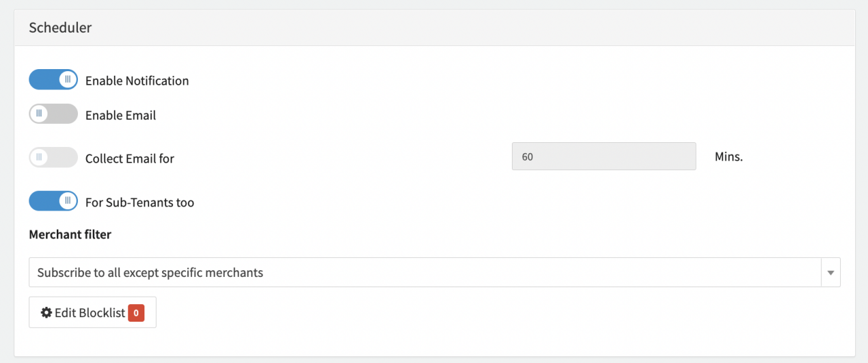Click the gear icon on Edit Blocklist
868x363 pixels.
46,312
